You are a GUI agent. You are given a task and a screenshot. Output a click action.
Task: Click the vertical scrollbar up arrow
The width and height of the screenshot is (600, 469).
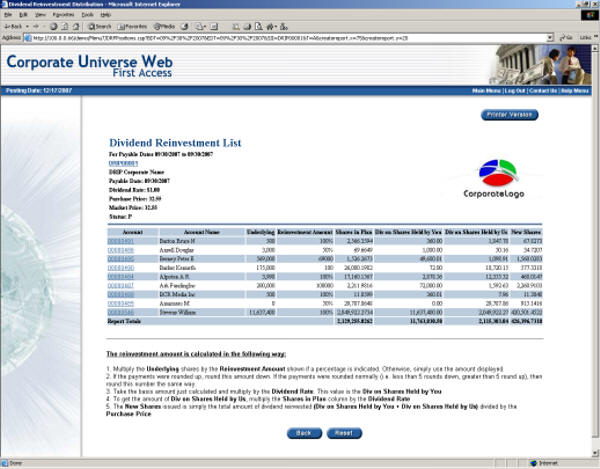click(595, 48)
